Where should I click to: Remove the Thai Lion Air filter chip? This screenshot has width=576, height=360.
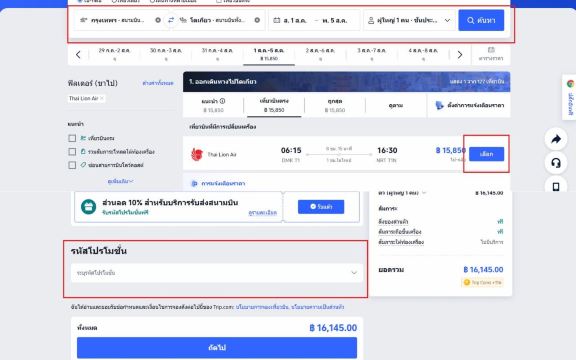click(x=102, y=98)
